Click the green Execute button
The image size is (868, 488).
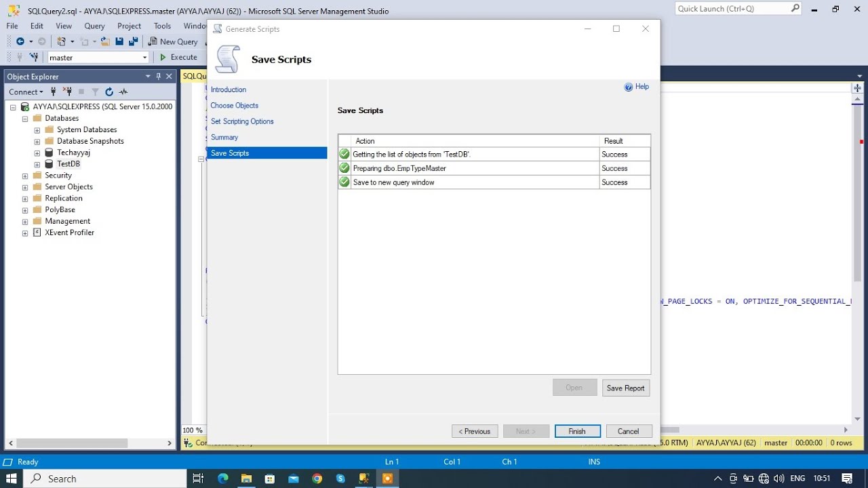[x=178, y=57]
